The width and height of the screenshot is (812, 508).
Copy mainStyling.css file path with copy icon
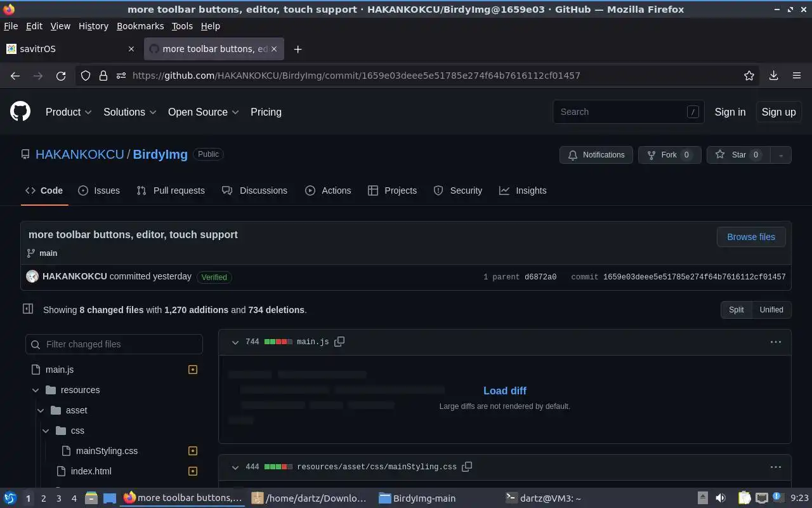point(467,467)
